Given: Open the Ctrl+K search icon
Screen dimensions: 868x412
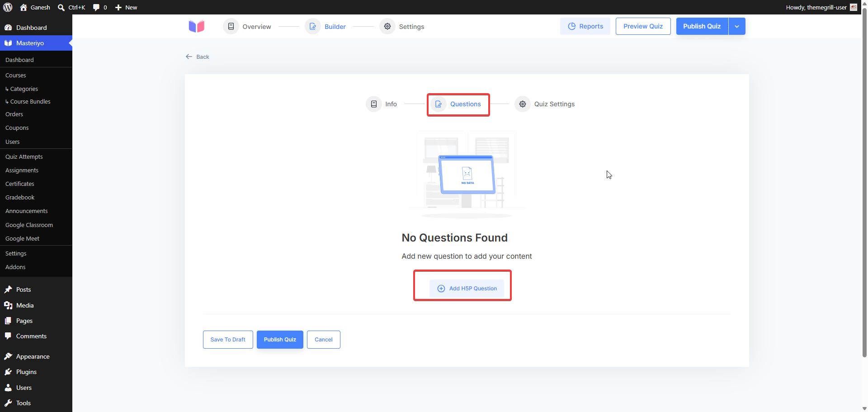Looking at the screenshot, I should 61,7.
